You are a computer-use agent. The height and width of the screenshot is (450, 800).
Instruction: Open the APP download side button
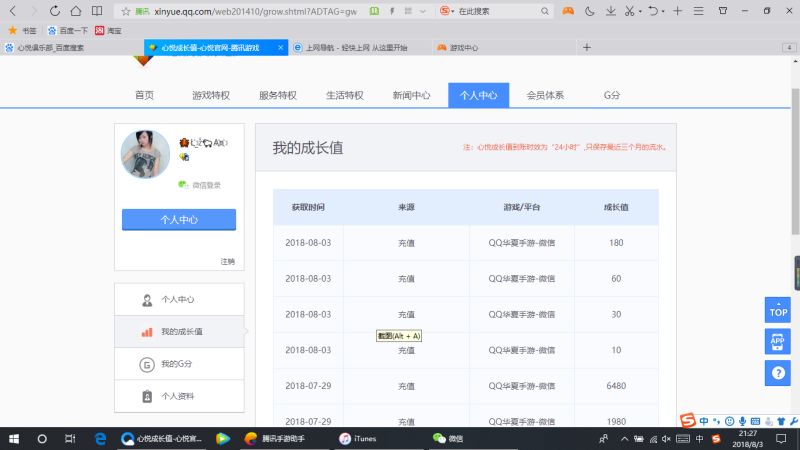(777, 341)
